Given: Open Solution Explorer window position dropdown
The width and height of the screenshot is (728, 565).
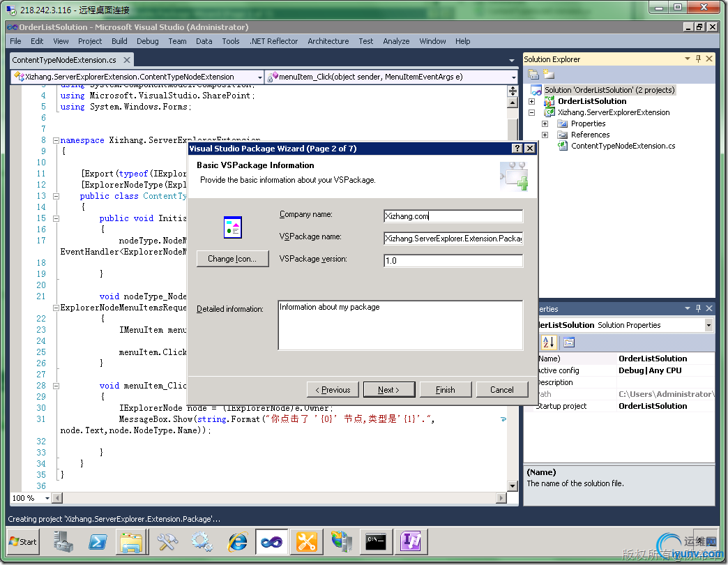Looking at the screenshot, I should [x=688, y=59].
